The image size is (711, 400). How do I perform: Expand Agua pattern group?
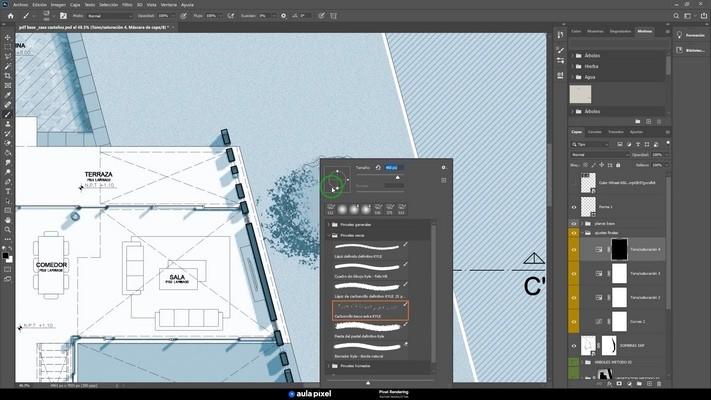(x=573, y=77)
